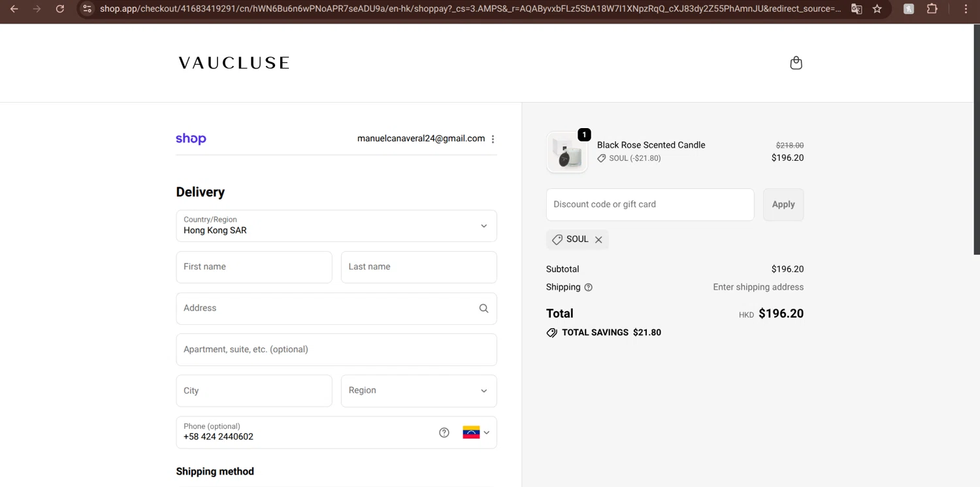This screenshot has height=487, width=980.
Task: Open Chrome three-dot menu
Action: (x=966, y=9)
